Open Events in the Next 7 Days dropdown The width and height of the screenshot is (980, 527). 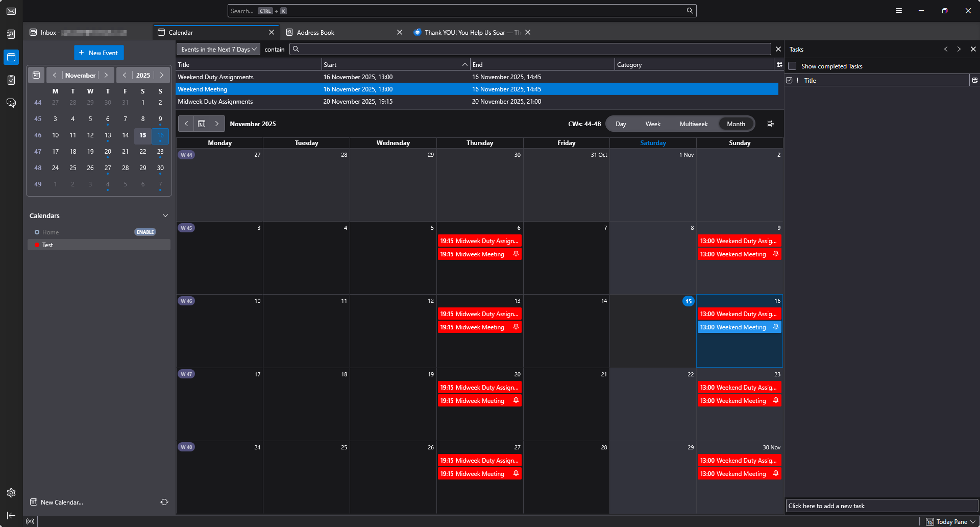click(x=218, y=50)
